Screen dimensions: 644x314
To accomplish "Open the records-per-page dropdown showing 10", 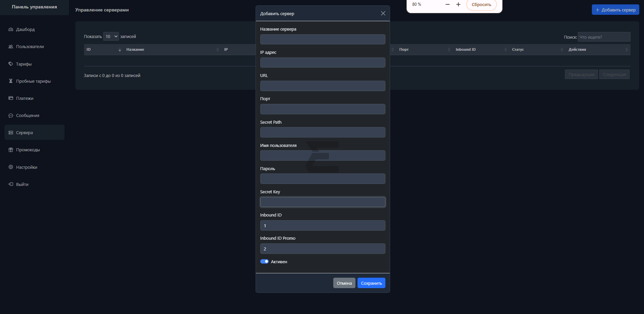I will pos(111,37).
